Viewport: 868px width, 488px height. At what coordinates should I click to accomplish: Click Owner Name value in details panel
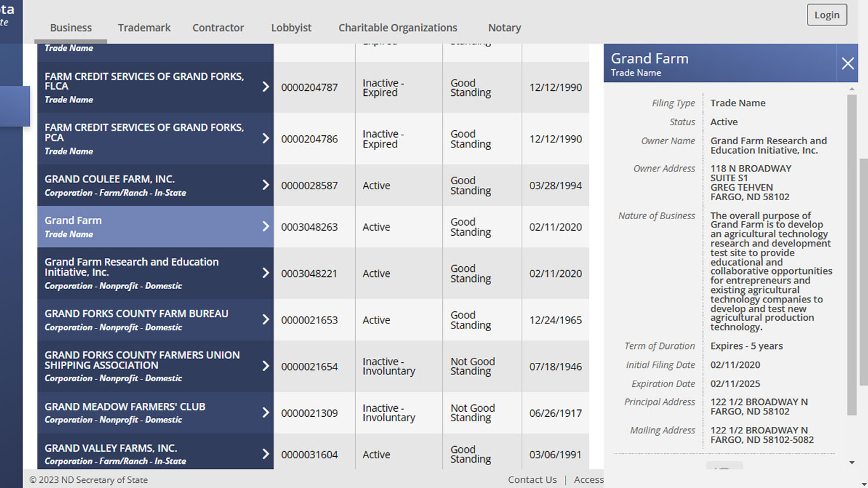coord(769,146)
